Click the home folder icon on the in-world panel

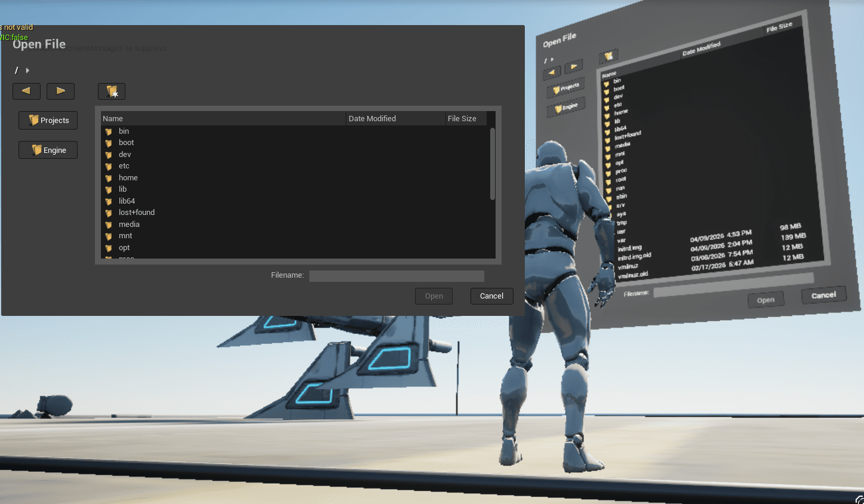pos(607,116)
